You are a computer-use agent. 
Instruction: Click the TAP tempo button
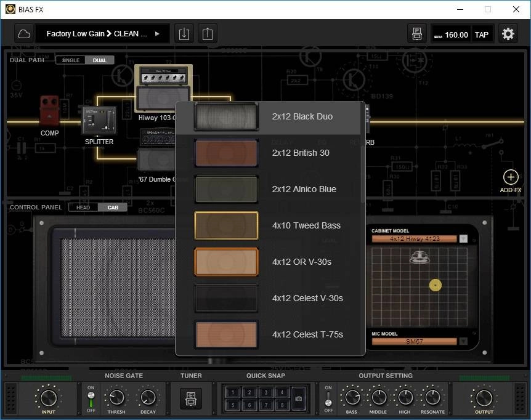(482, 35)
